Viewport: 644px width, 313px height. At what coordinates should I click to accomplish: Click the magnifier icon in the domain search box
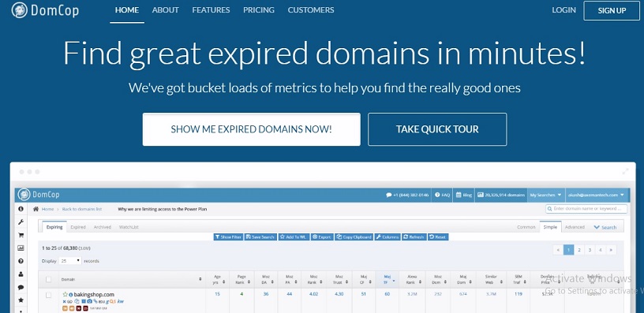click(x=549, y=209)
